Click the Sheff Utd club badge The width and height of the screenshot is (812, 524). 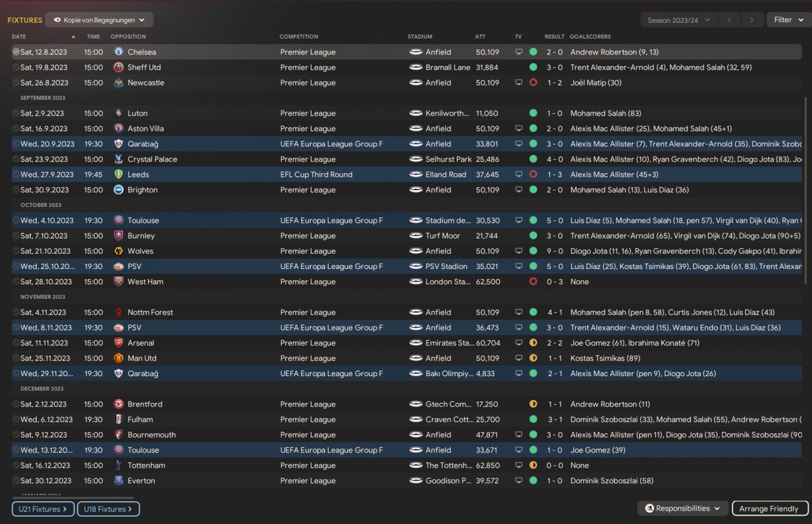[119, 67]
